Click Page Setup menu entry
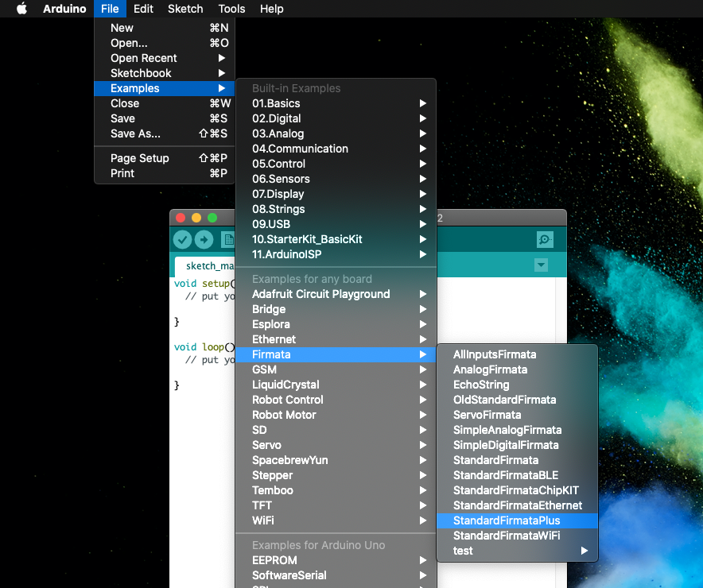 139,158
